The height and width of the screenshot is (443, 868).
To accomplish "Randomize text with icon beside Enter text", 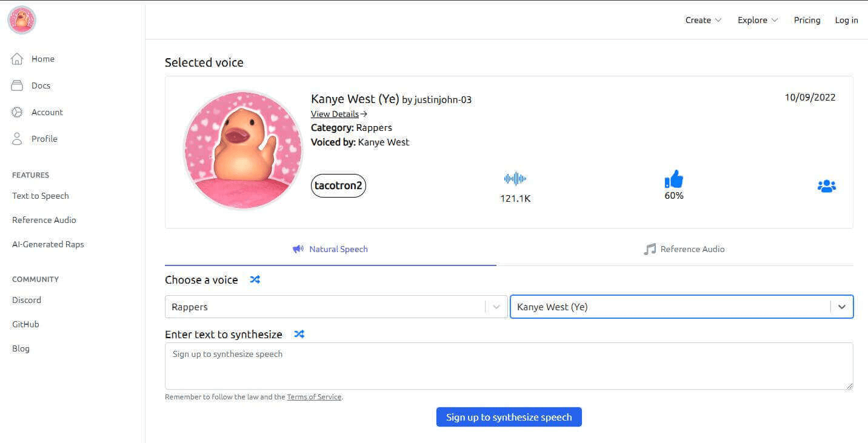I will pyautogui.click(x=299, y=334).
